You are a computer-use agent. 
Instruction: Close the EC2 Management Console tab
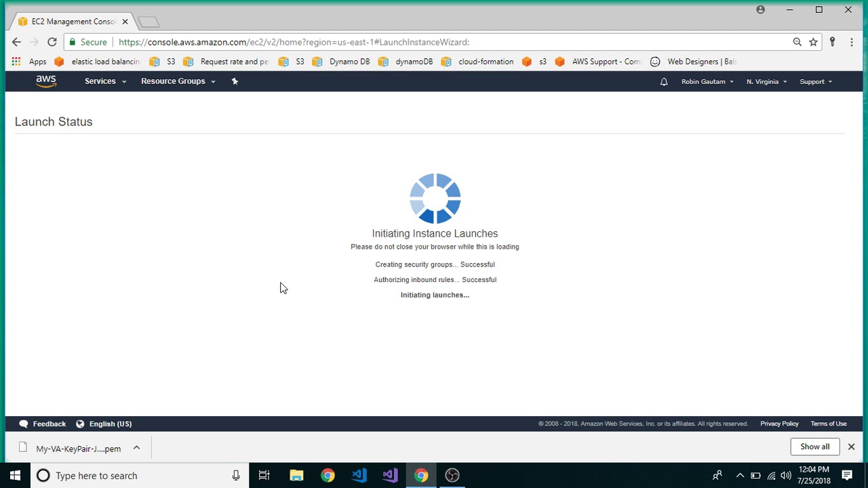click(125, 22)
